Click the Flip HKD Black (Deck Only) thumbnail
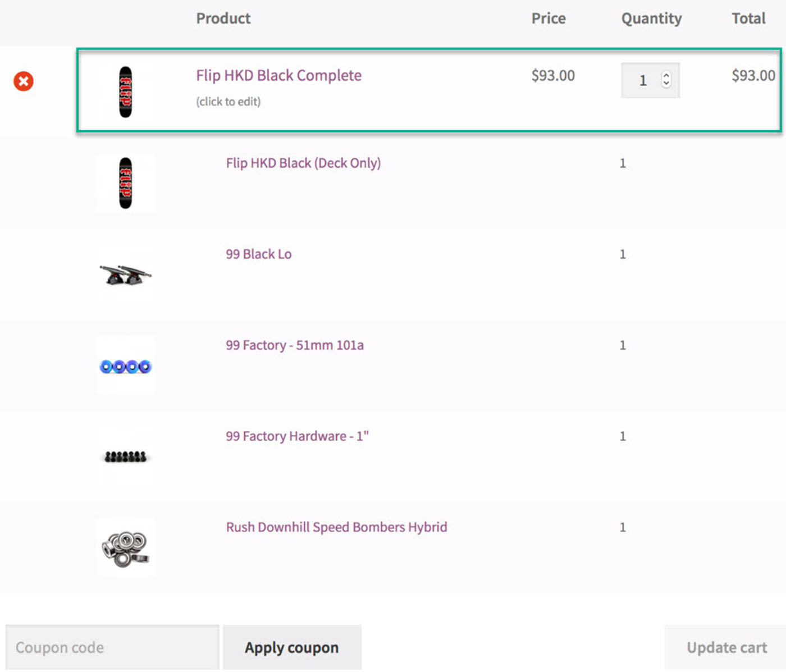The width and height of the screenshot is (786, 672). [125, 184]
